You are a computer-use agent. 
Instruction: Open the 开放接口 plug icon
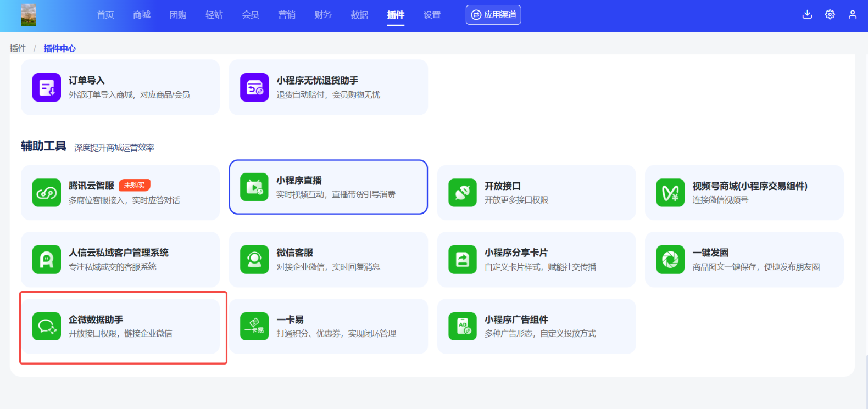point(463,193)
